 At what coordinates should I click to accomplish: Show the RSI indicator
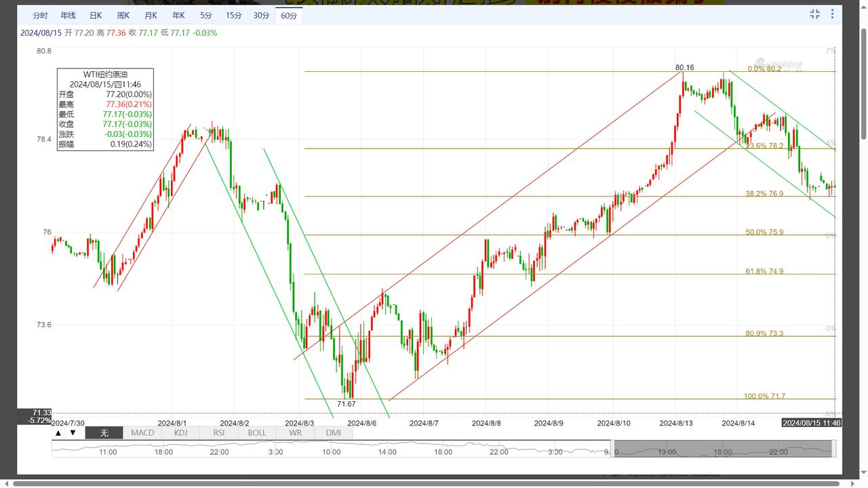[219, 432]
